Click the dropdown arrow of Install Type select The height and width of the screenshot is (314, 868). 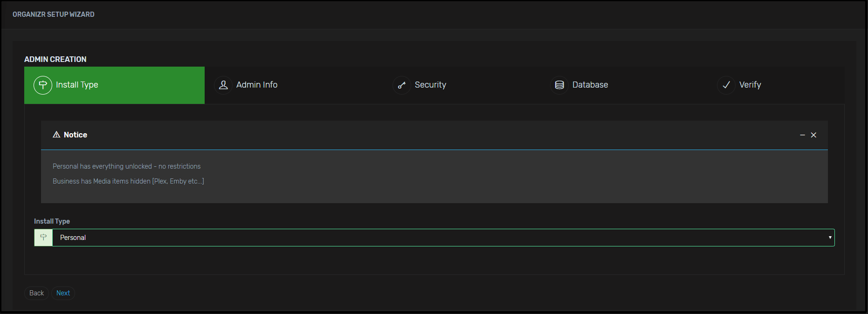(x=830, y=238)
